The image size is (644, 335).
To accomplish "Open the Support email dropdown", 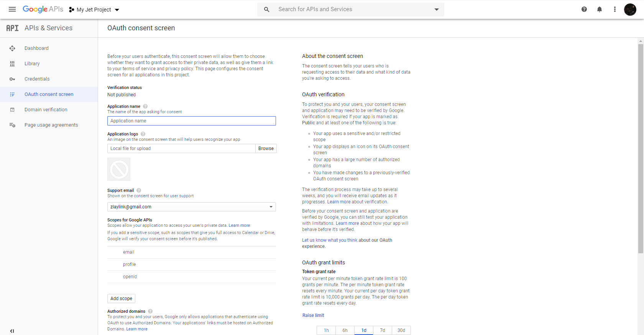I will [x=192, y=207].
